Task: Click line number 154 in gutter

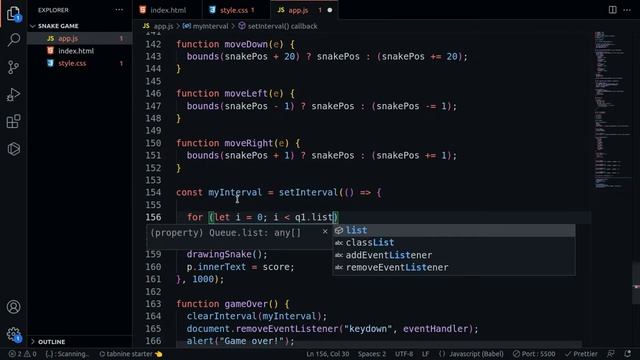Action: (153, 193)
